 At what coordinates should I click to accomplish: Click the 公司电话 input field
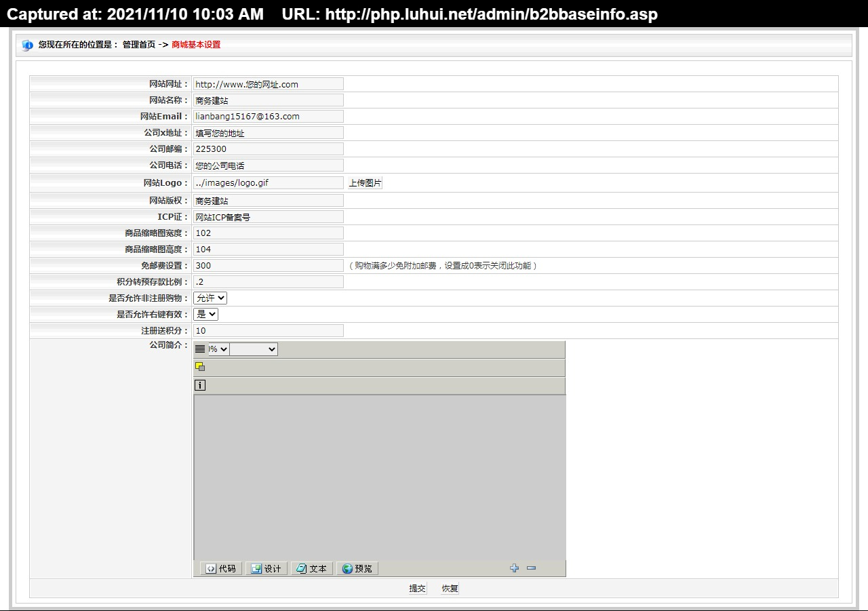coord(269,165)
